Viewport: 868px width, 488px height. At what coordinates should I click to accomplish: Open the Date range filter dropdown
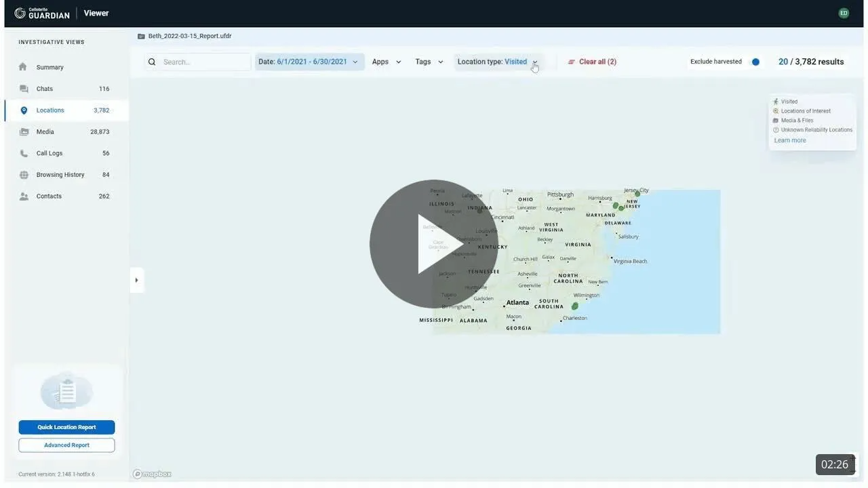pos(309,62)
